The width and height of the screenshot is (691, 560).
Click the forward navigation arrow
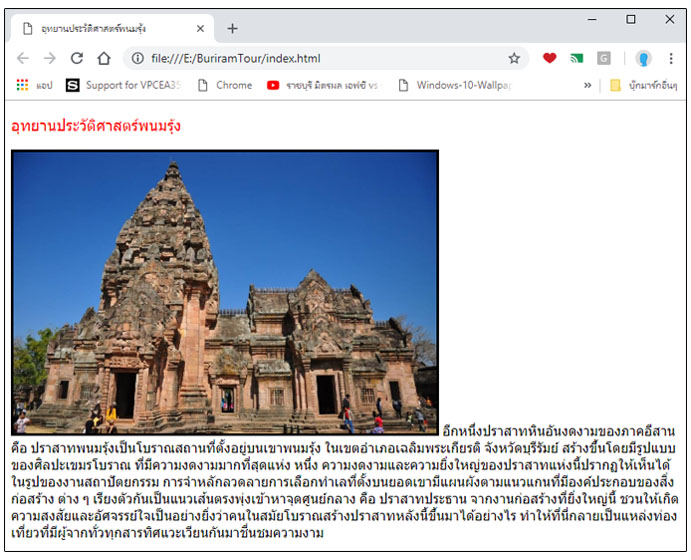[49, 59]
